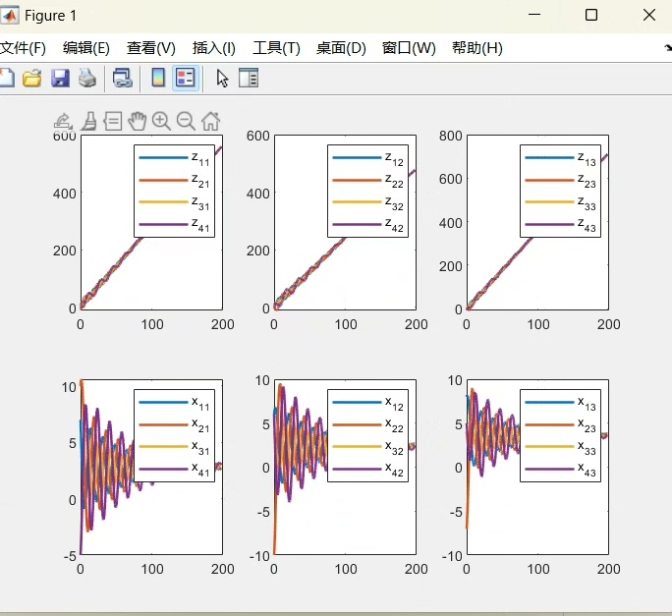This screenshot has width=672, height=616.
Task: Click the yellow line swatch beside z32
Action: tap(357, 202)
